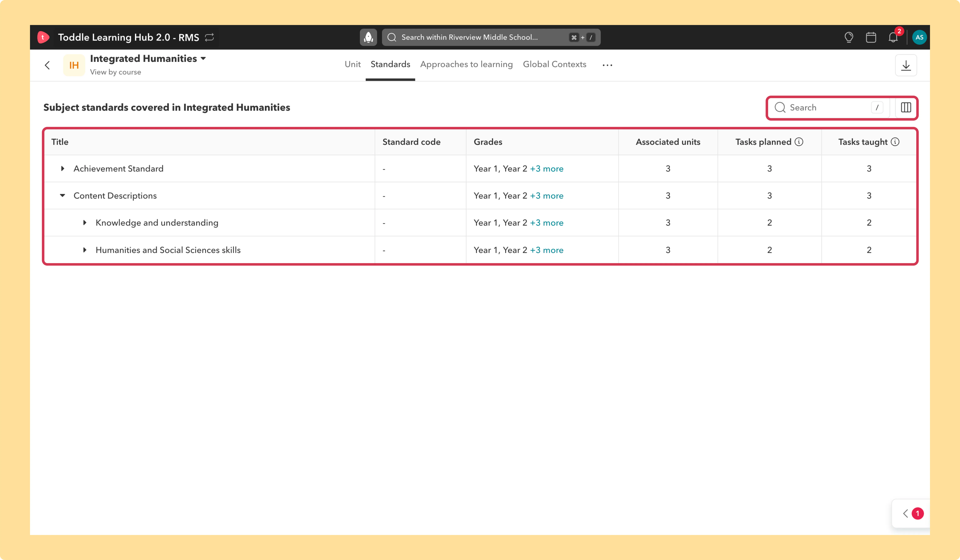
Task: Click +3 more link in Achievement Standard row
Action: tap(547, 168)
